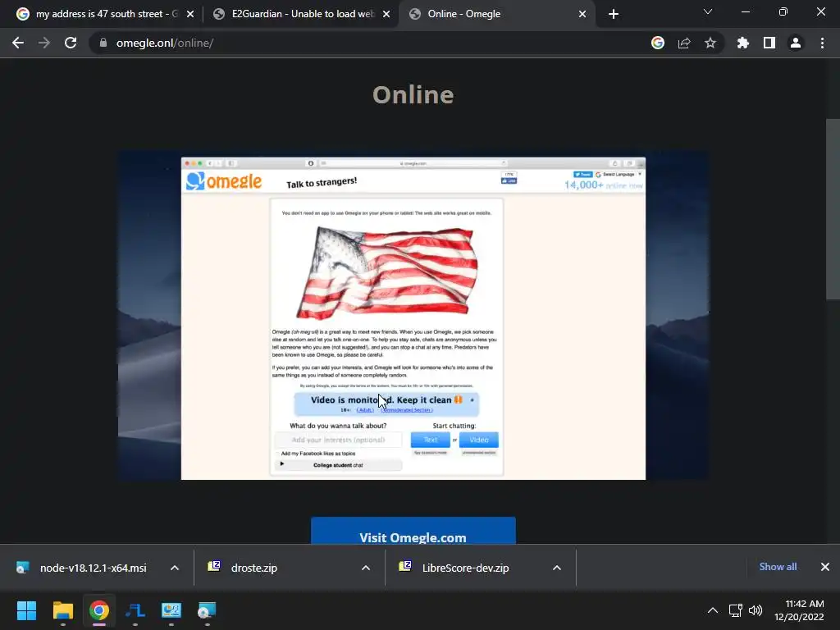Screen dimensions: 840x630
Task: Click the Omegle screenshot image
Action: [413, 315]
